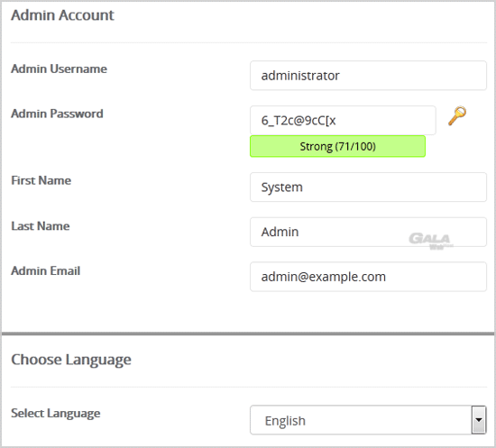This screenshot has width=496, height=448.
Task: Click the GALA watermark logo
Action: tap(430, 241)
